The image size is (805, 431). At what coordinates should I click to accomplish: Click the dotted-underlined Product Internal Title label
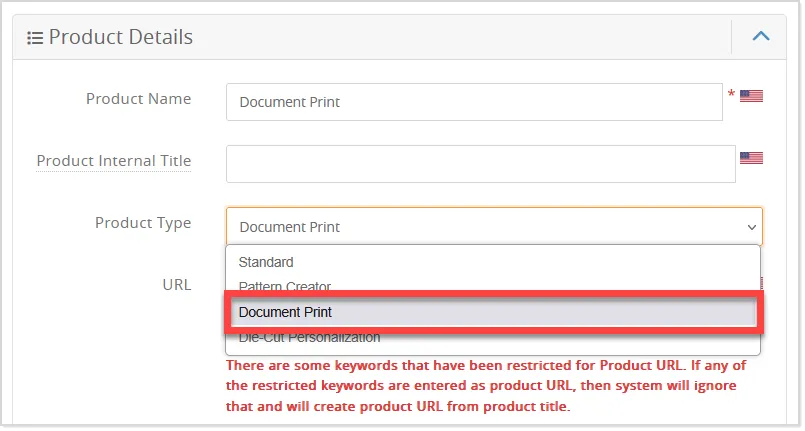113,161
